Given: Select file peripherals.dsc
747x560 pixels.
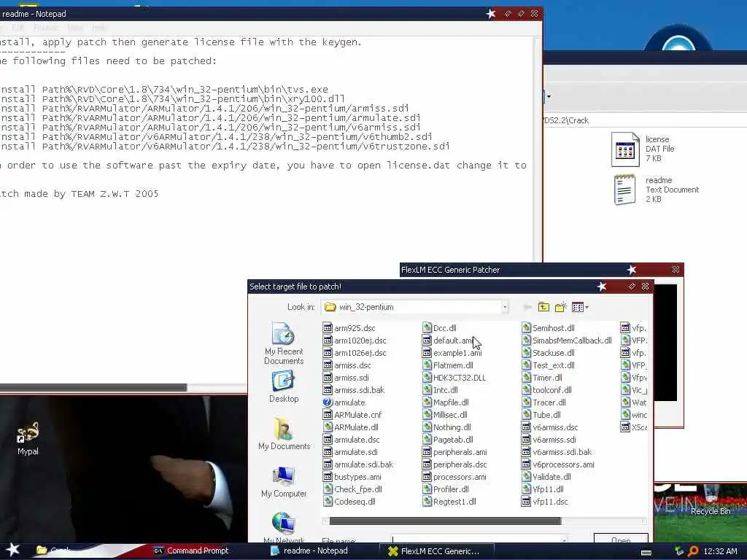Looking at the screenshot, I should (454, 464).
